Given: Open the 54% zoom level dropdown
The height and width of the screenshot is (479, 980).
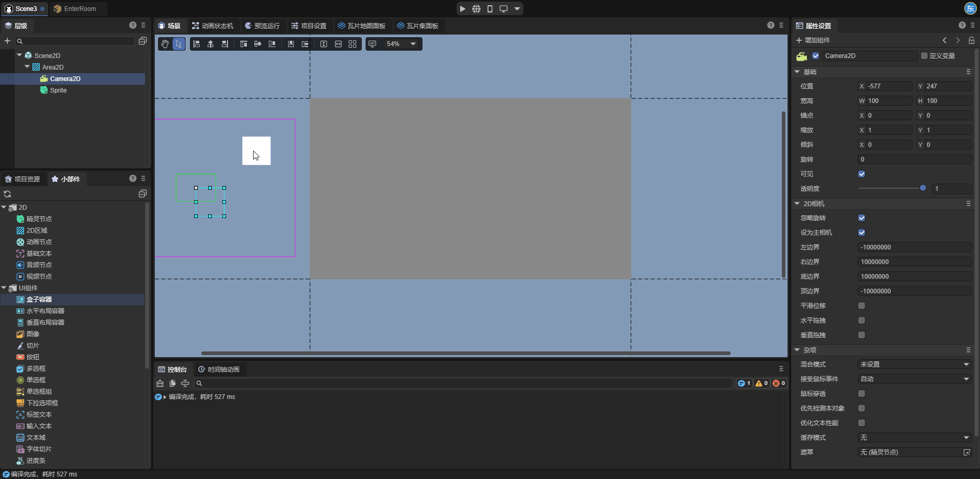Looking at the screenshot, I should (x=401, y=44).
